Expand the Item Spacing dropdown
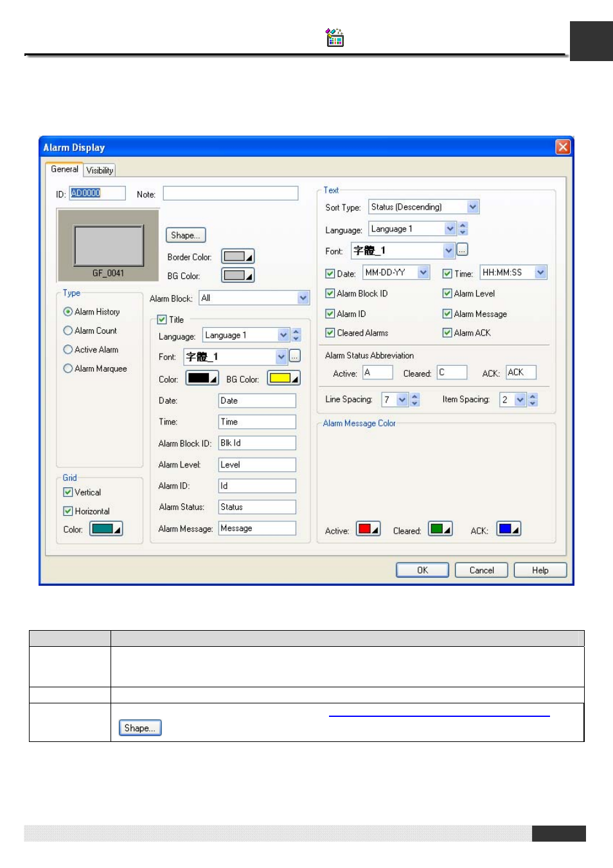The width and height of the screenshot is (613, 868). pos(520,399)
